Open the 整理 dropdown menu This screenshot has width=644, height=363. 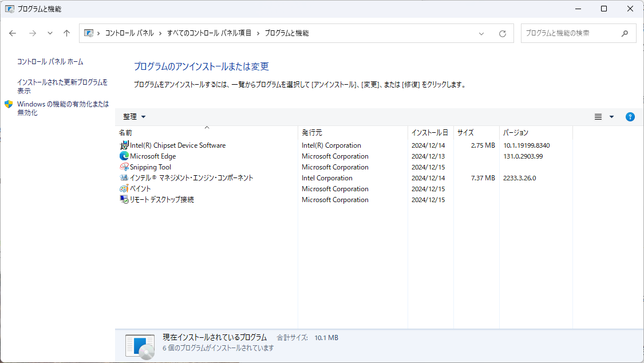(135, 117)
